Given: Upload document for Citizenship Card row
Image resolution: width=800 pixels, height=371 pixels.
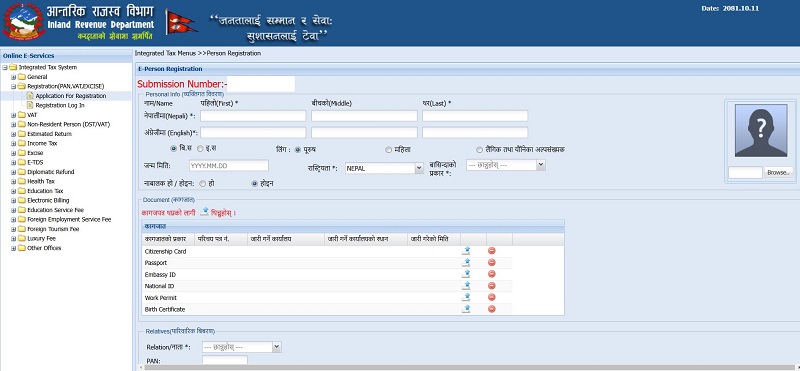Looking at the screenshot, I should pos(466,251).
